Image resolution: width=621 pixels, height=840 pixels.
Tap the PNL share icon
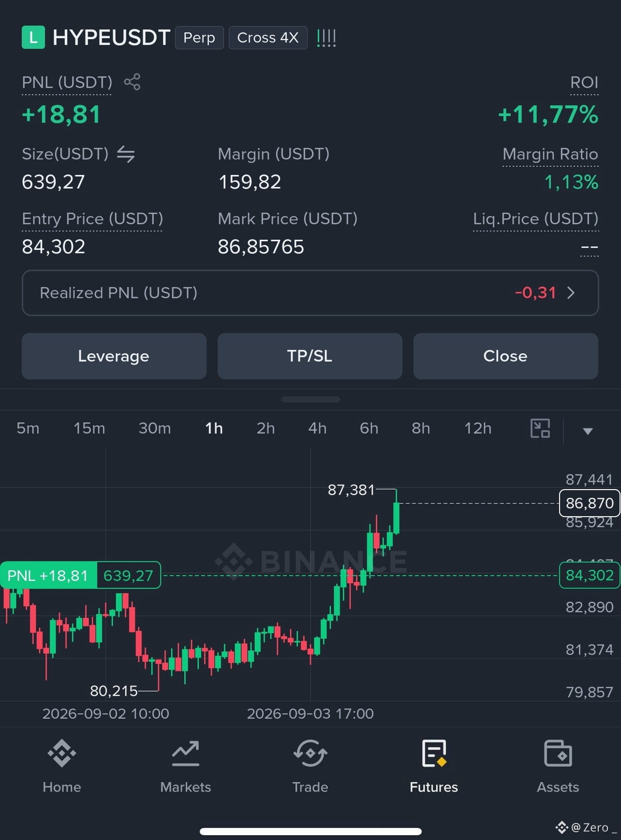(132, 82)
